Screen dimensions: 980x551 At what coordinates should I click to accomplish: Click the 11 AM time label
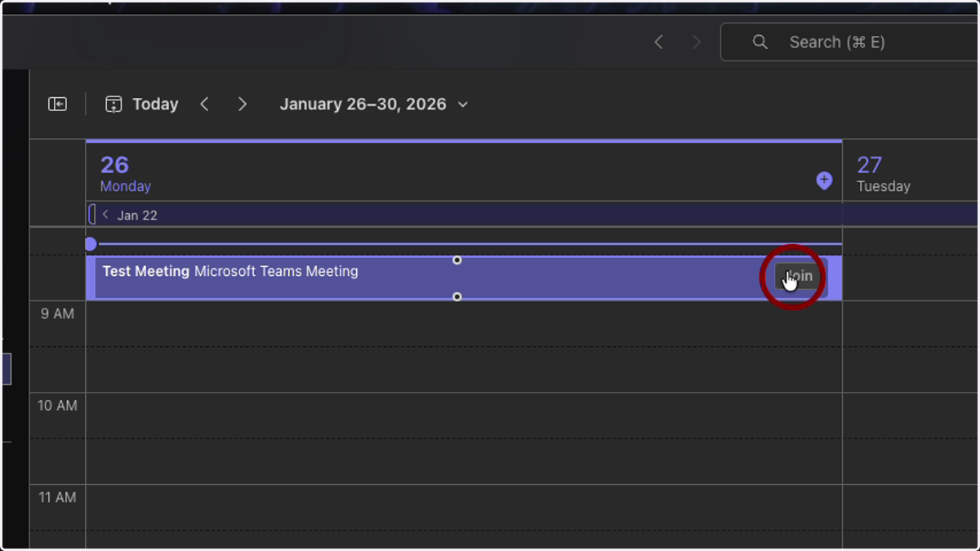(57, 497)
